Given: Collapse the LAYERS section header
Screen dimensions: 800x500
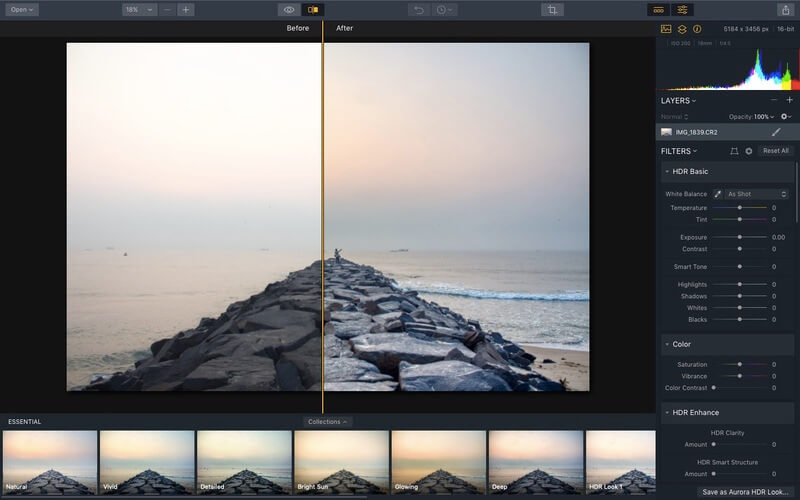Looking at the screenshot, I should click(x=678, y=101).
